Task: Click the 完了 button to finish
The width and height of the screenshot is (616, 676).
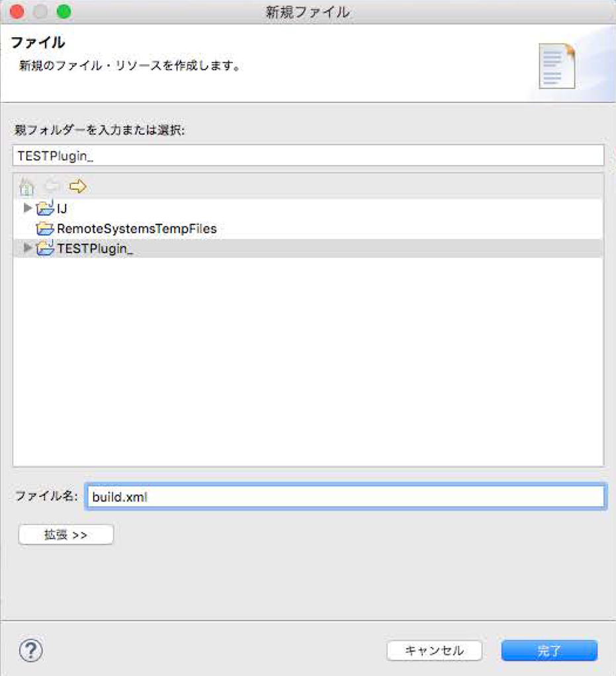Action: click(550, 650)
